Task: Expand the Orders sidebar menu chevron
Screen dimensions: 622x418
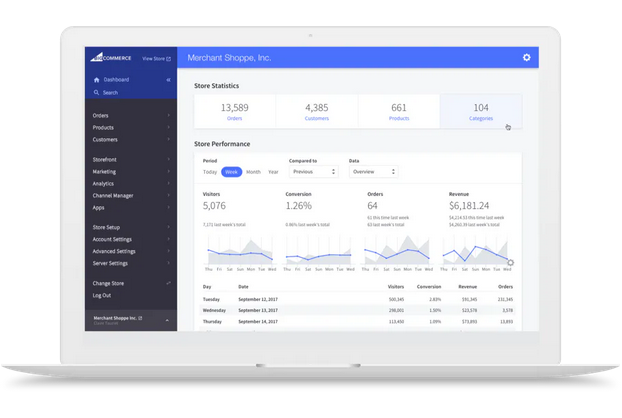Action: (x=169, y=115)
